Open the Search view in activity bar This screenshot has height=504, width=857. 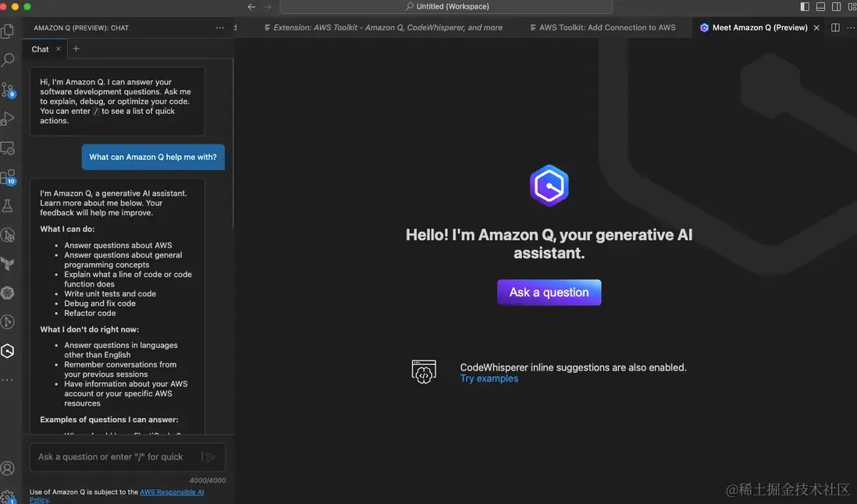(x=8, y=59)
